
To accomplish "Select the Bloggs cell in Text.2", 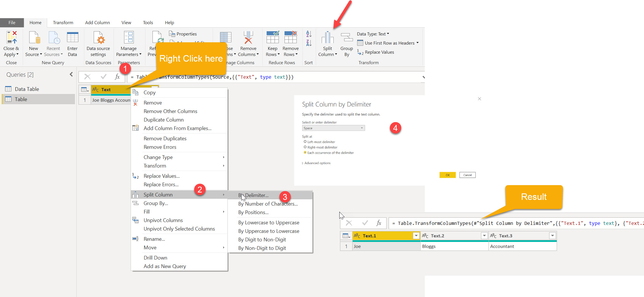I will (x=454, y=246).
